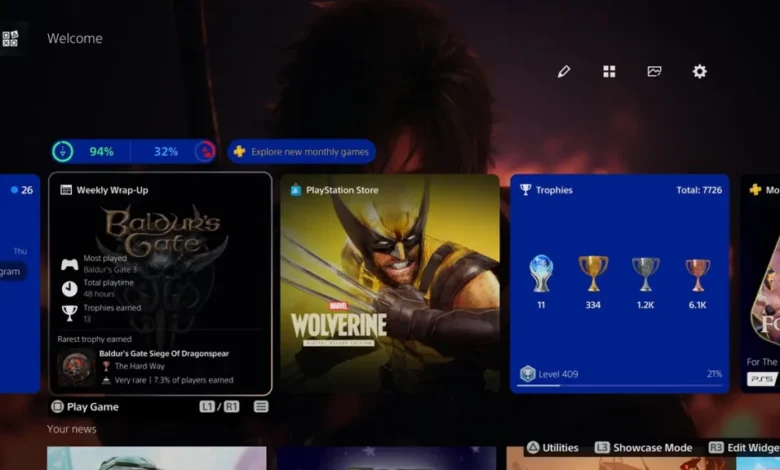This screenshot has height=470, width=780.
Task: Click the first news thumbnail under Your news
Action: click(x=157, y=458)
